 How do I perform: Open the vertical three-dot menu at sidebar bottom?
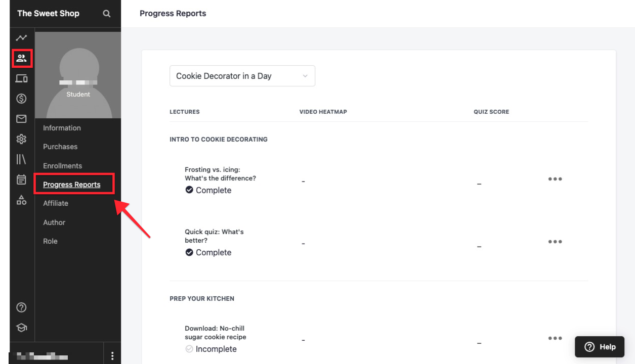[112, 356]
